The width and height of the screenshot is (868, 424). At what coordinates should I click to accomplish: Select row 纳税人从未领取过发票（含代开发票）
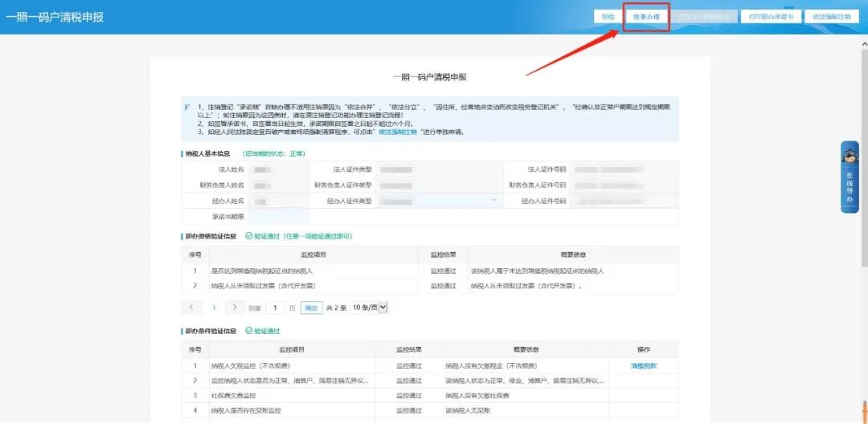(x=429, y=286)
